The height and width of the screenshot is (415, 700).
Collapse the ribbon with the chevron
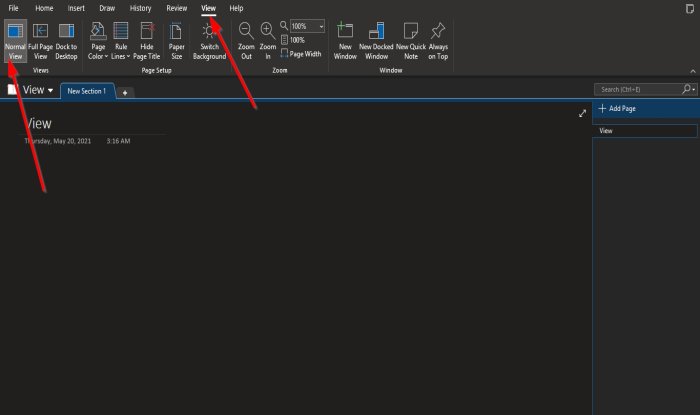click(x=692, y=71)
